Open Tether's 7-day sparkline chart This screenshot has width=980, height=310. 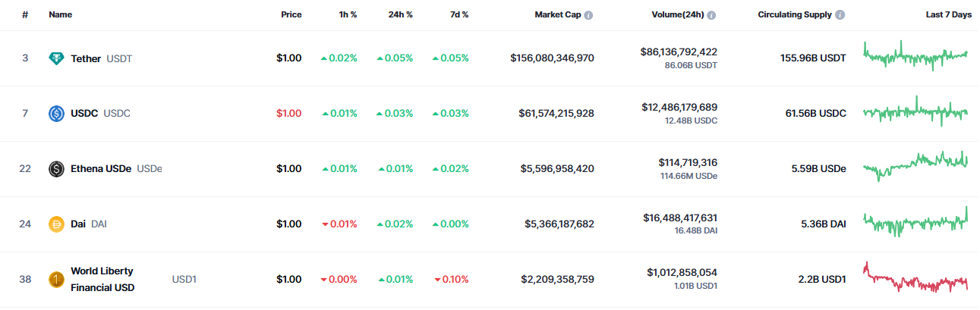click(x=916, y=55)
